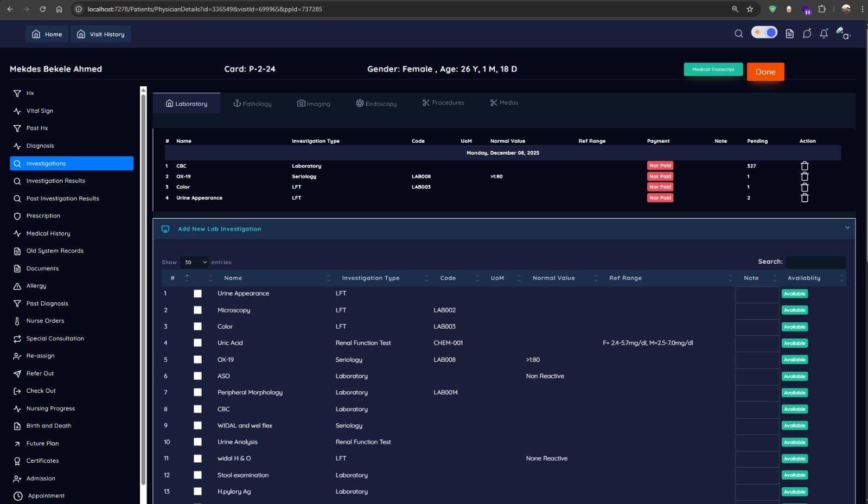Check the WIDAL and wel flex checkbox
The height and width of the screenshot is (504, 868).
197,425
